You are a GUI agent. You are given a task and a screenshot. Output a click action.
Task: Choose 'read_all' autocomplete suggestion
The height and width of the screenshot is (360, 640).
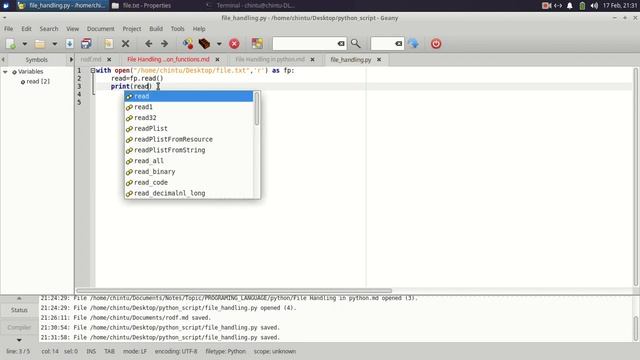coord(189,161)
